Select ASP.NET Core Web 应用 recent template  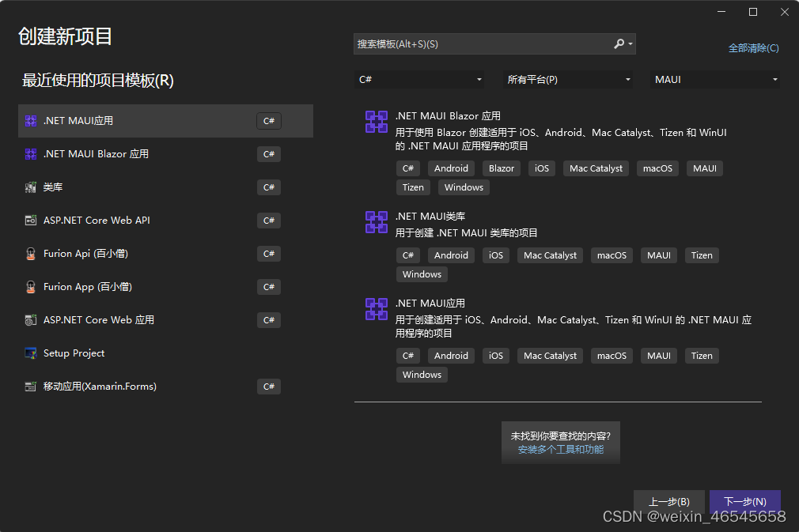pyautogui.click(x=165, y=319)
